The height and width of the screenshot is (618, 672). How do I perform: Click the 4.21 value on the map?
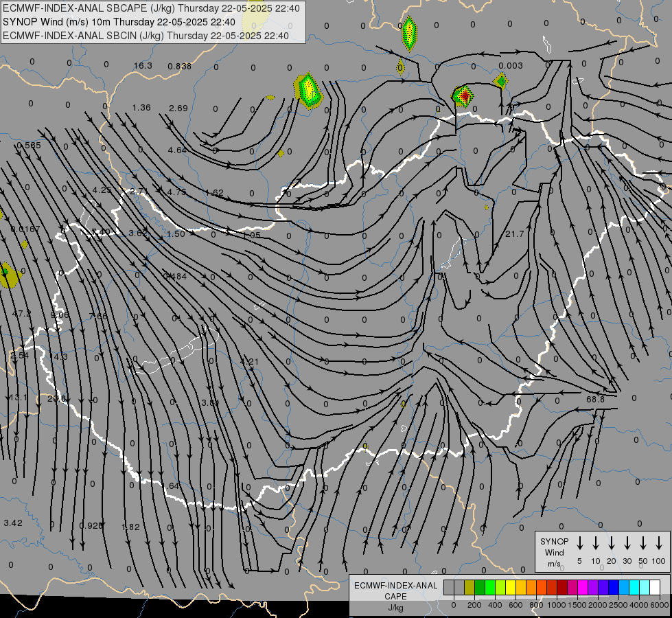click(x=249, y=362)
